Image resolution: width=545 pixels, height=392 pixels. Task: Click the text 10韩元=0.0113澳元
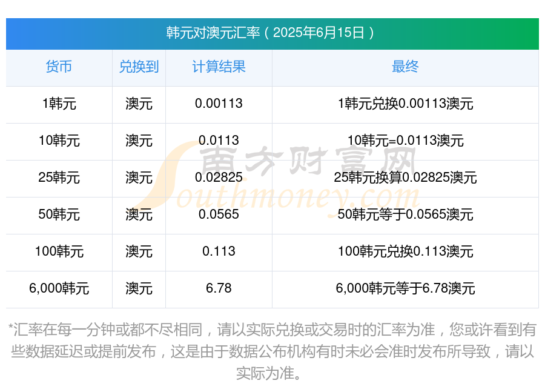405,141
